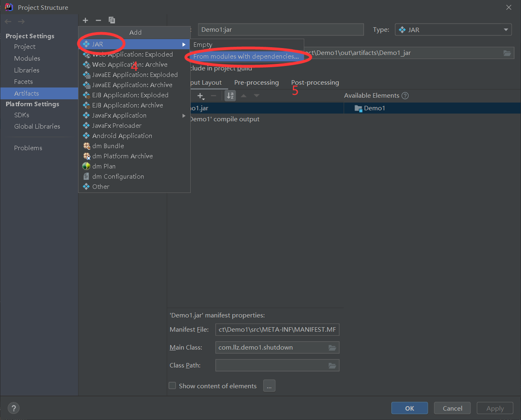Screen dimensions: 521x420
Task: Click the Remove (minus) artifact icon
Action: 98,20
